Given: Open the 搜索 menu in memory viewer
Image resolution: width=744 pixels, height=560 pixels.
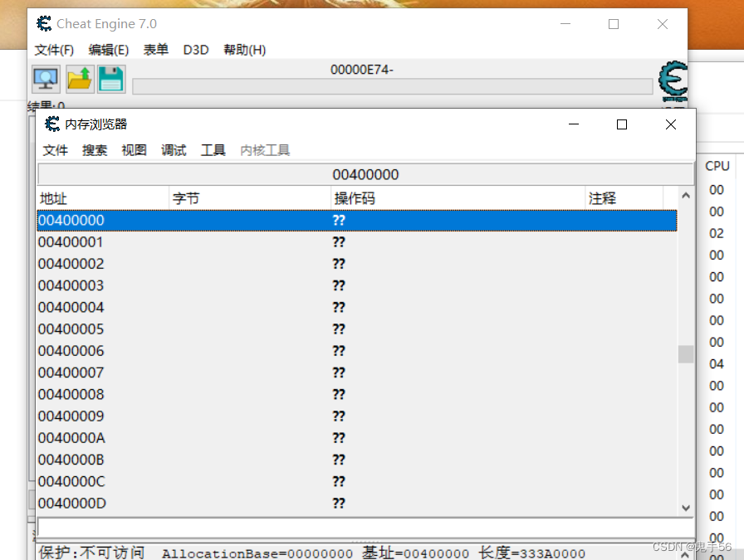Looking at the screenshot, I should tap(95, 150).
